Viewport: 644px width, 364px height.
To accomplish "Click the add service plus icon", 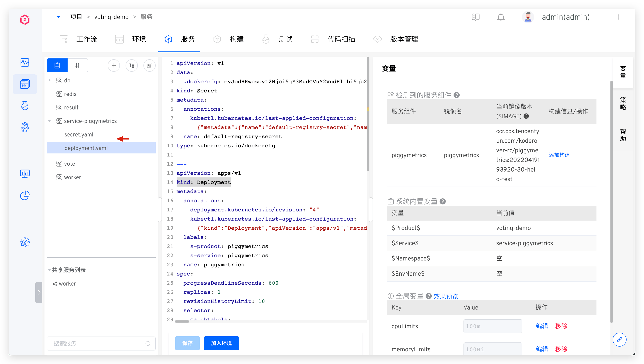I will click(114, 66).
